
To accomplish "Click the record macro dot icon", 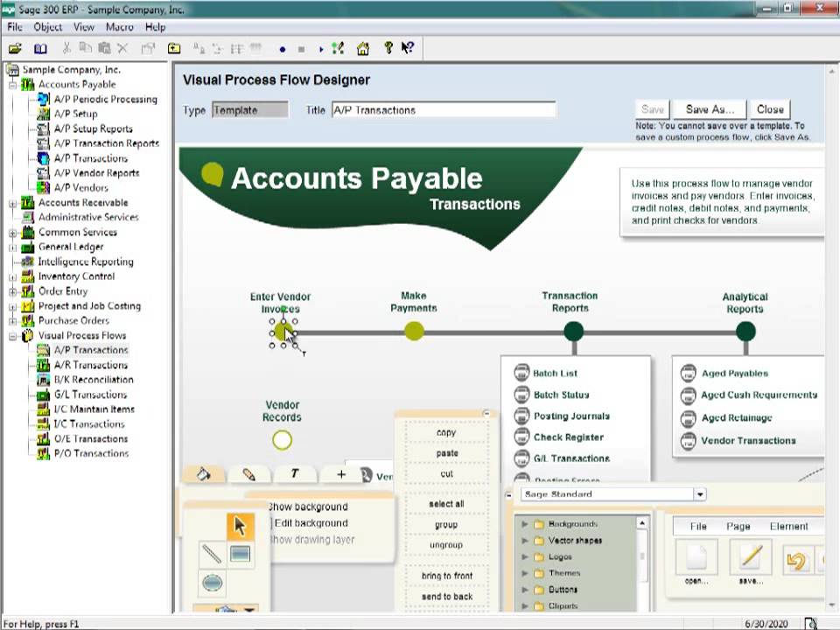I will [x=283, y=49].
